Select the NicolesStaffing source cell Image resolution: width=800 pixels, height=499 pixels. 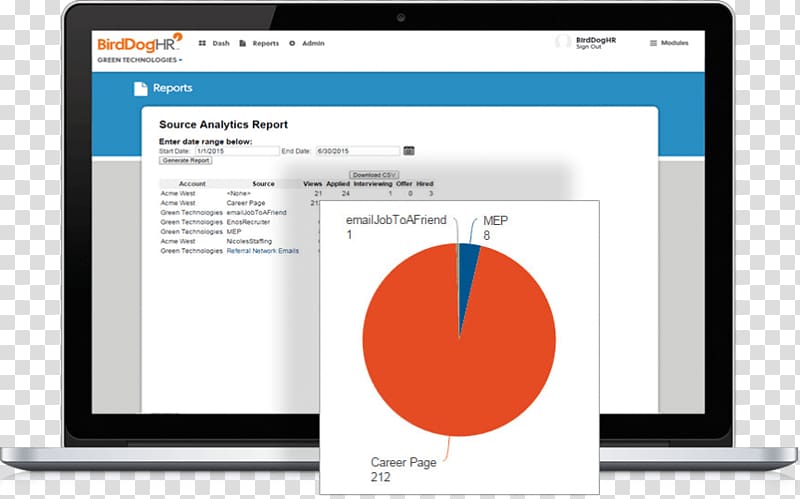[x=249, y=241]
